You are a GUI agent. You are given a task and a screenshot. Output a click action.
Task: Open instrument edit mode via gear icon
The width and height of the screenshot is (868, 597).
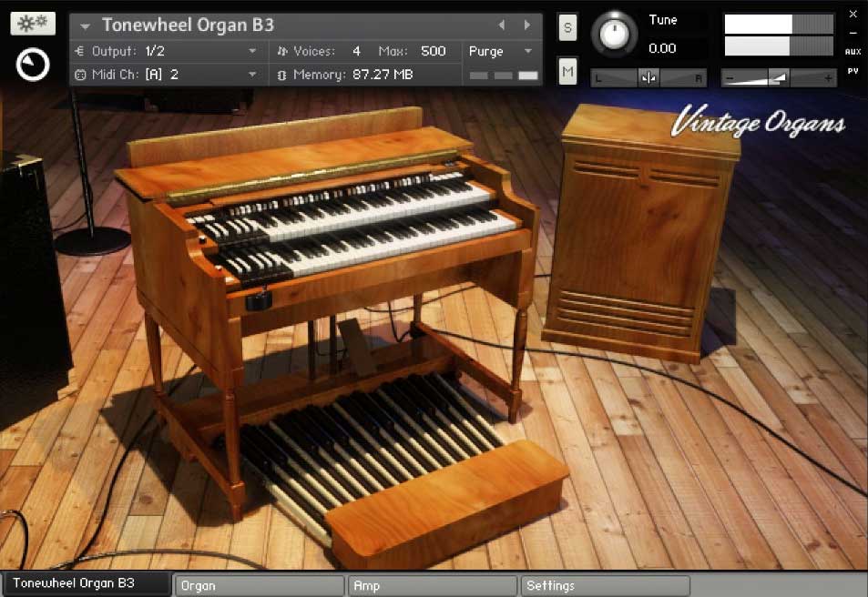tap(33, 24)
